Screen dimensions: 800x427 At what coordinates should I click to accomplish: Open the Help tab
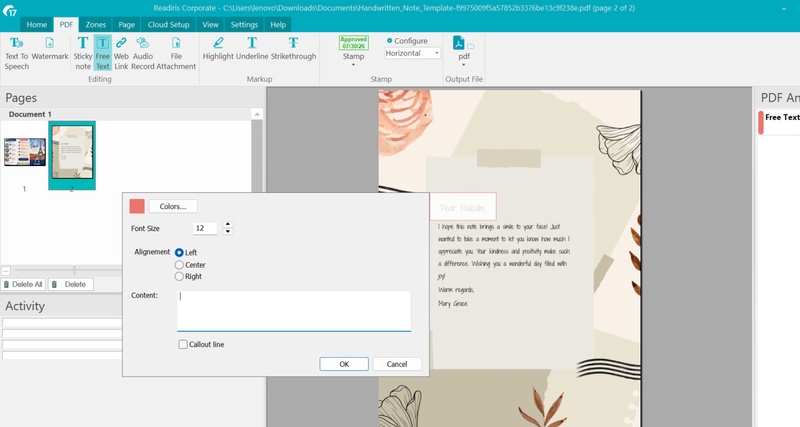pos(278,24)
